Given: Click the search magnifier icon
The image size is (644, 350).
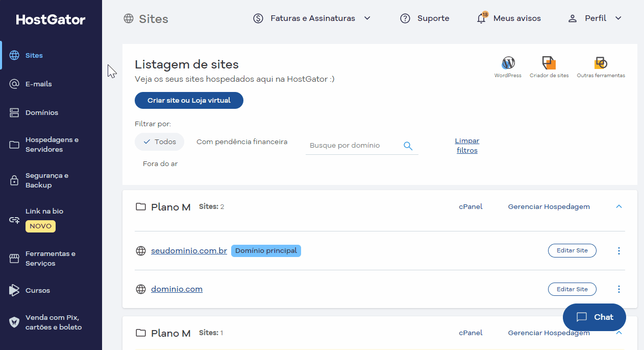Looking at the screenshot, I should point(408,146).
